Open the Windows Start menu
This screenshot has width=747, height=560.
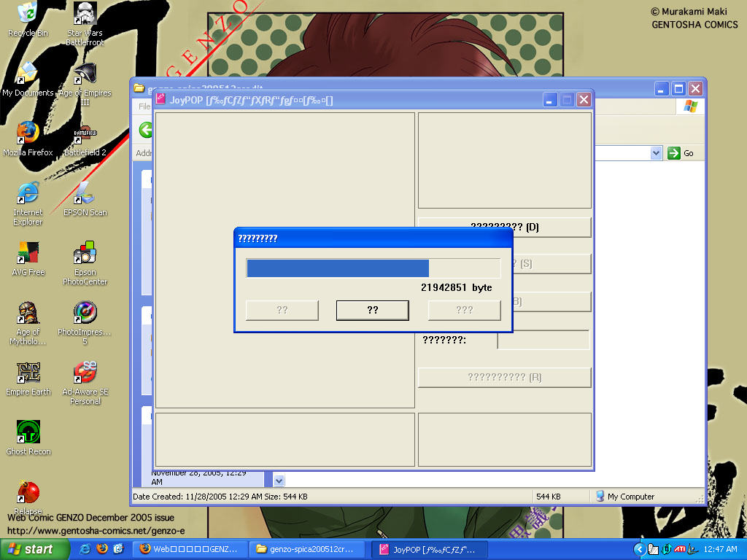[31, 549]
